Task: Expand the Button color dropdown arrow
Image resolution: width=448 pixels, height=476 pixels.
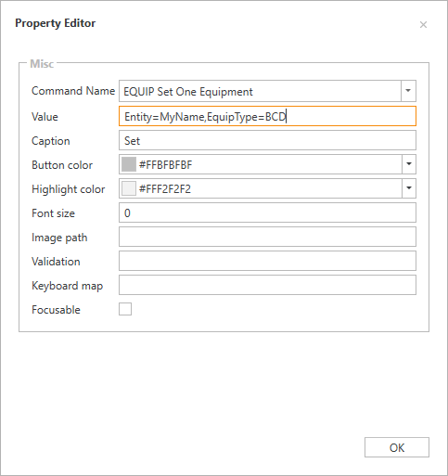Action: tap(409, 164)
